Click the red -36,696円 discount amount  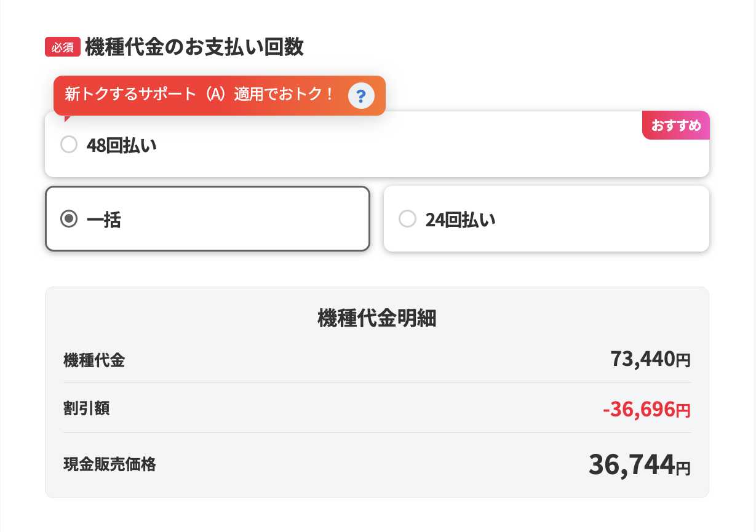647,409
